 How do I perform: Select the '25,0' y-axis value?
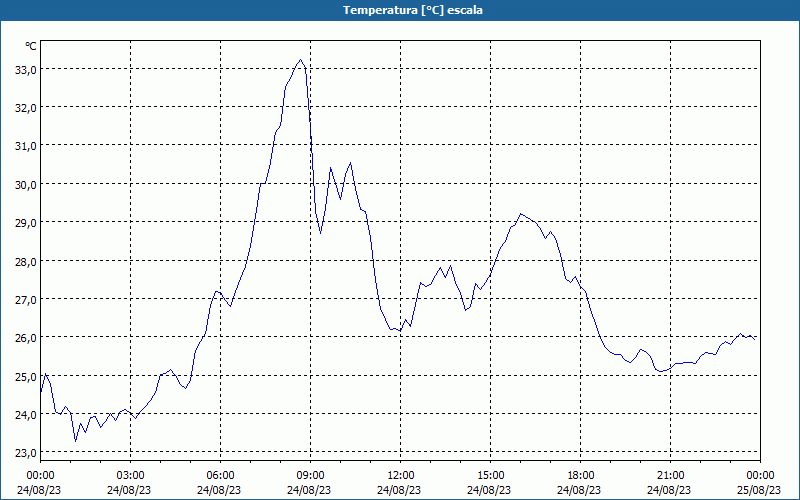(24, 377)
